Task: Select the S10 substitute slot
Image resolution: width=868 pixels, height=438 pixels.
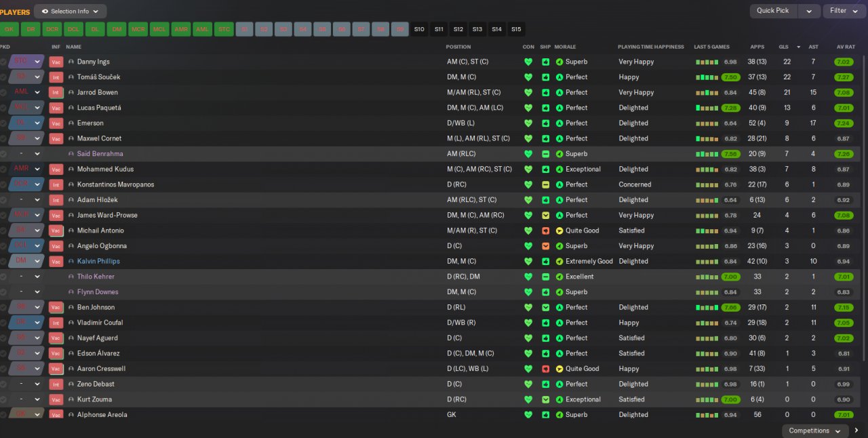Action: [419, 29]
